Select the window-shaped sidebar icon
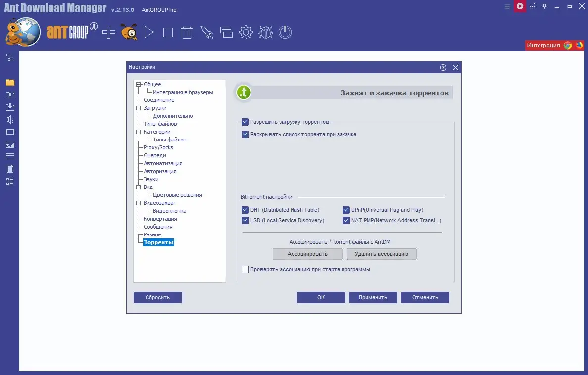588x375 pixels. pyautogui.click(x=10, y=157)
